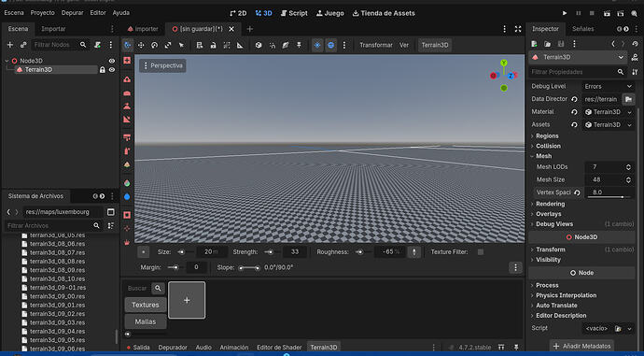Screen dimensions: 644x356
Task: Select the Rotate mode tool icon
Action: 154,45
